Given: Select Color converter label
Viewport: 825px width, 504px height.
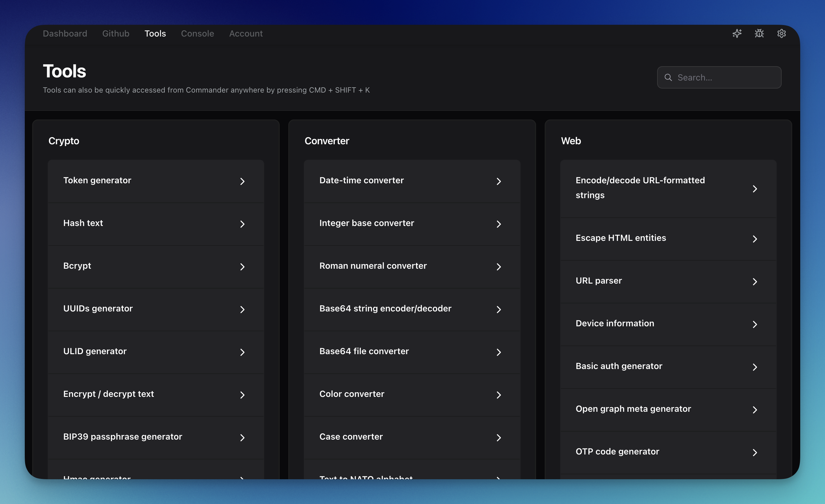Looking at the screenshot, I should [x=352, y=394].
